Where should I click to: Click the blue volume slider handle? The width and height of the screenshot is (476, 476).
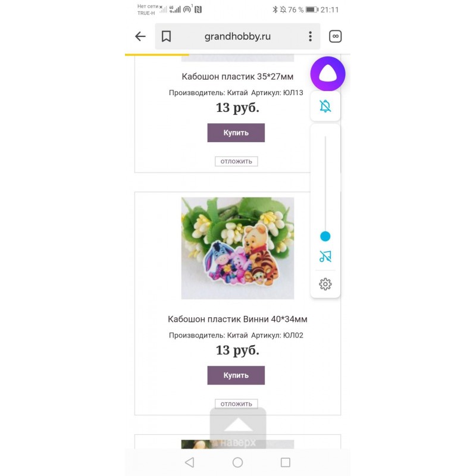coord(325,236)
